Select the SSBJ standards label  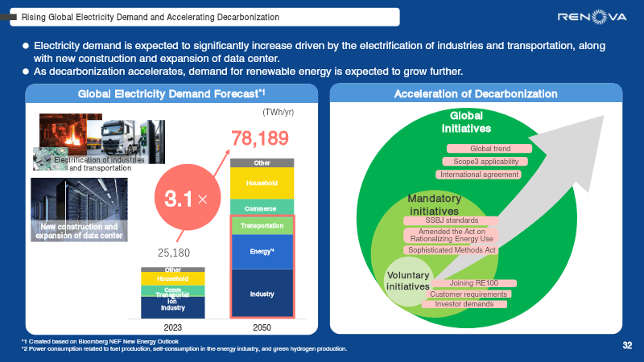coord(451,220)
